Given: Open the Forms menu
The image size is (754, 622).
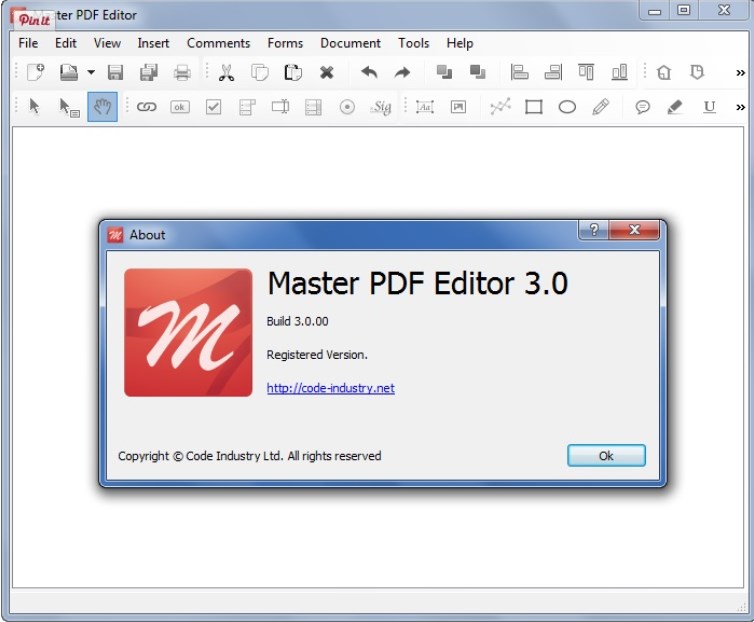Looking at the screenshot, I should (x=285, y=43).
